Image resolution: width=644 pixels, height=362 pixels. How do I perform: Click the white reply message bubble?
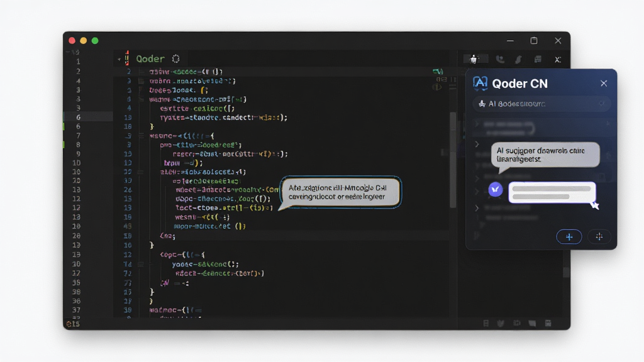pos(552,192)
